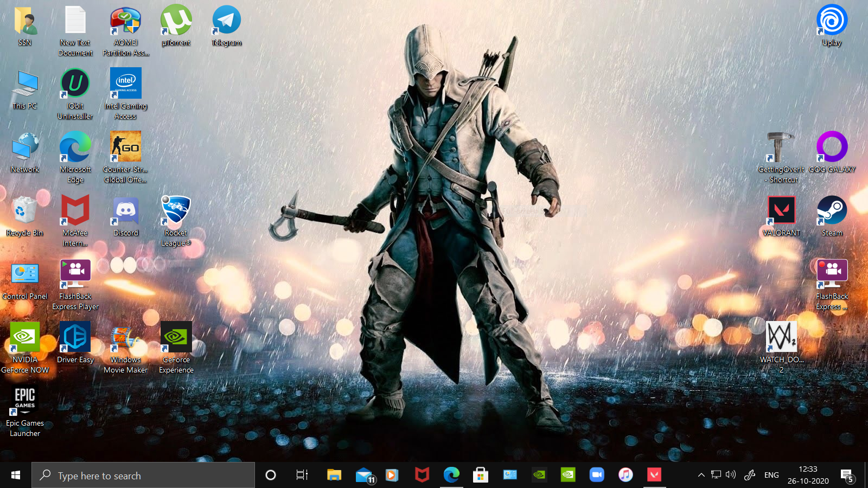
Task: Open black NVIDIA GeForce Experience taskbar icon
Action: pos(539,475)
